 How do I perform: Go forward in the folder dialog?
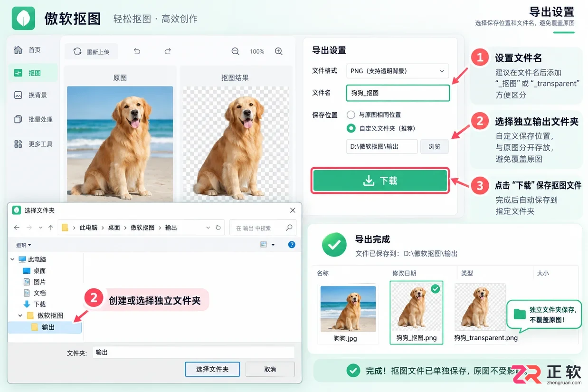29,228
